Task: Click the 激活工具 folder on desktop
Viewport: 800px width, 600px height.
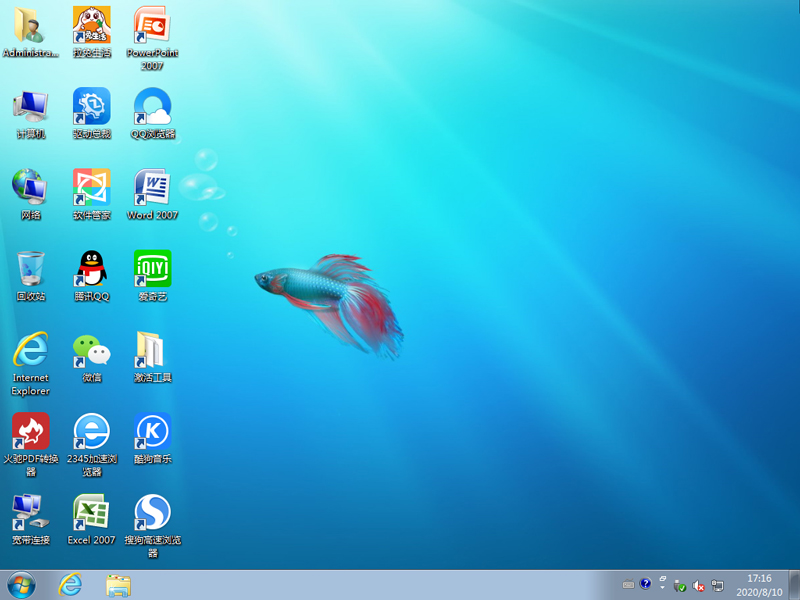Action: 152,350
